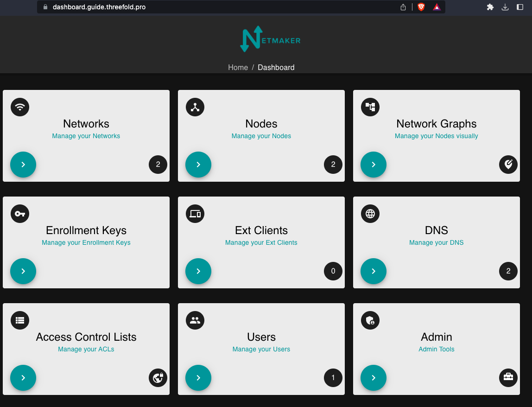Click Manage your Users subtitle
532x407 pixels.
(x=261, y=349)
